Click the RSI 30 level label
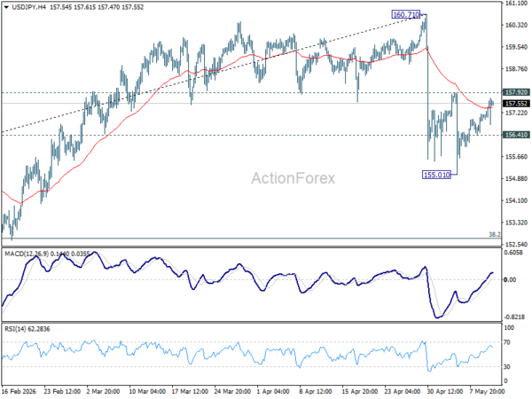532x399 pixels. tap(507, 367)
